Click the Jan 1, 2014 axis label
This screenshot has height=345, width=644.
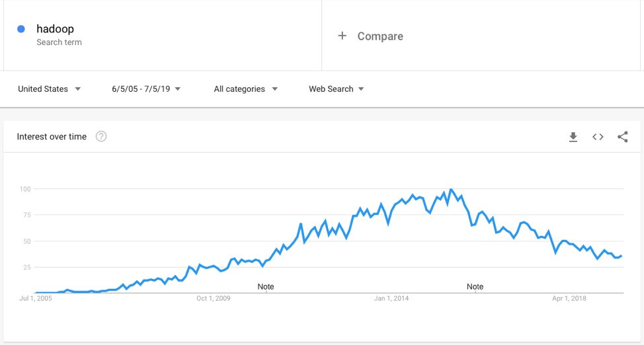[x=391, y=299]
